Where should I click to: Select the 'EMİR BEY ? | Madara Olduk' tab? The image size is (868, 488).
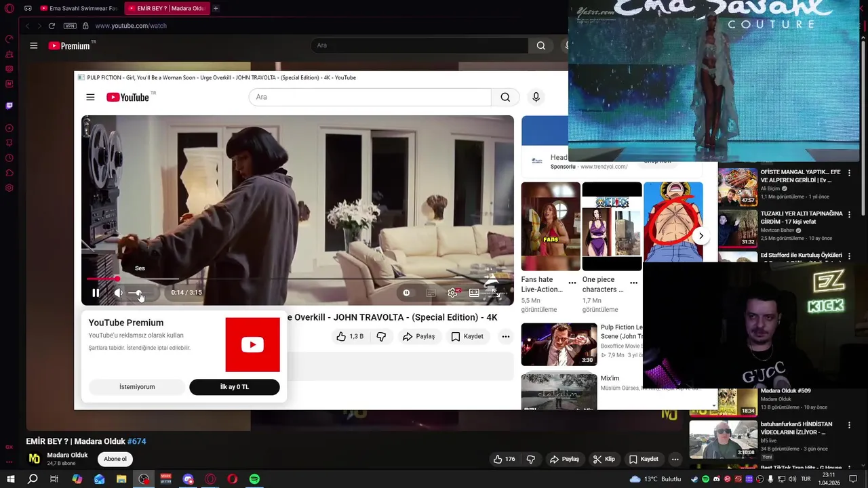166,8
